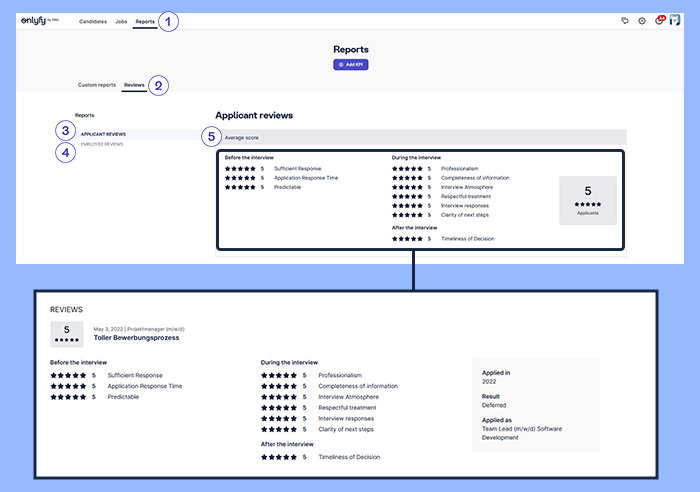This screenshot has height=492, width=700.
Task: Click the user profile avatar
Action: [675, 20]
